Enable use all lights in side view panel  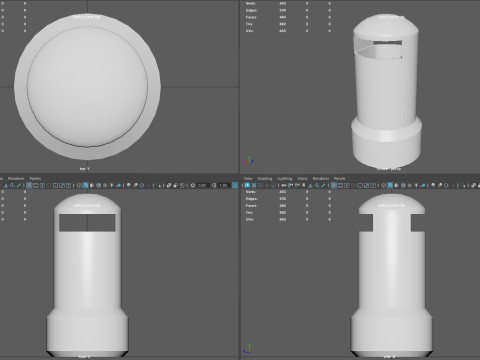point(416,185)
